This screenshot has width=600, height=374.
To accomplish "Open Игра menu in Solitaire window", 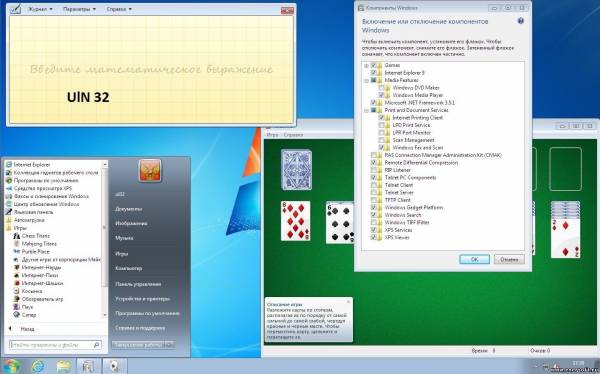I will pos(272,135).
